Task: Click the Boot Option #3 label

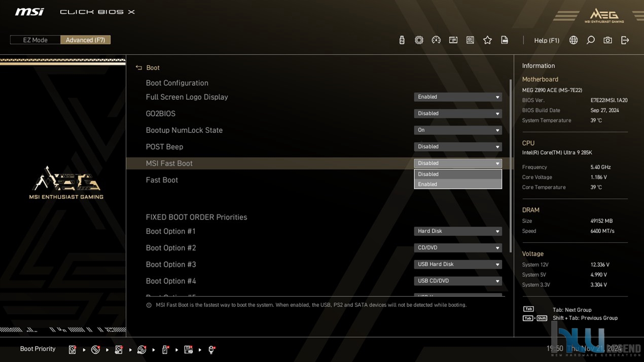Action: 170,265
